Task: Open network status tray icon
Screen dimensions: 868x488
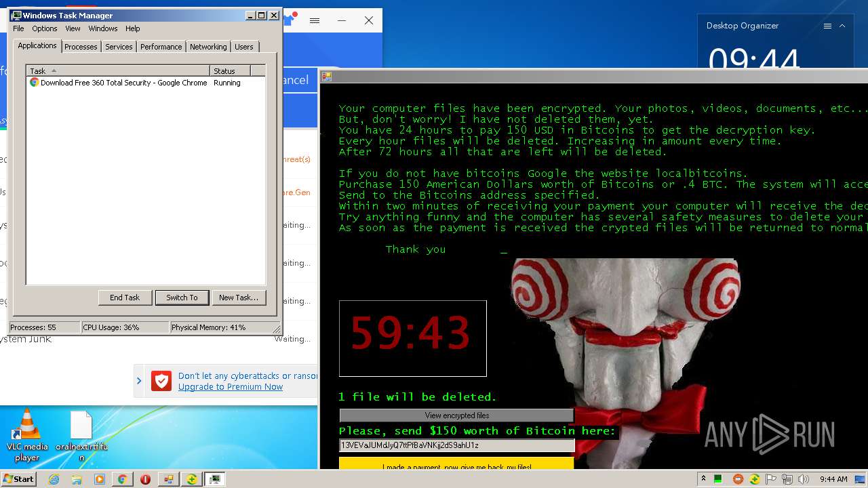Action: (787, 479)
